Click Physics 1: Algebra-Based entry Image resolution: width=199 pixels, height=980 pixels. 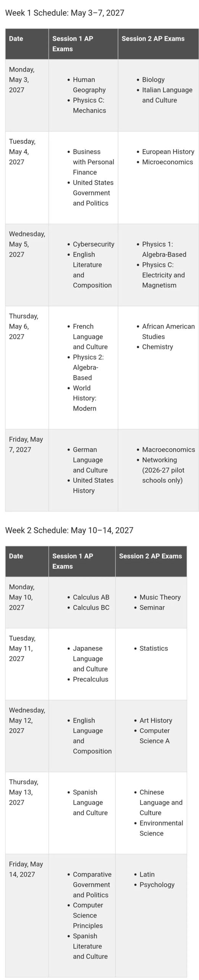point(164,249)
